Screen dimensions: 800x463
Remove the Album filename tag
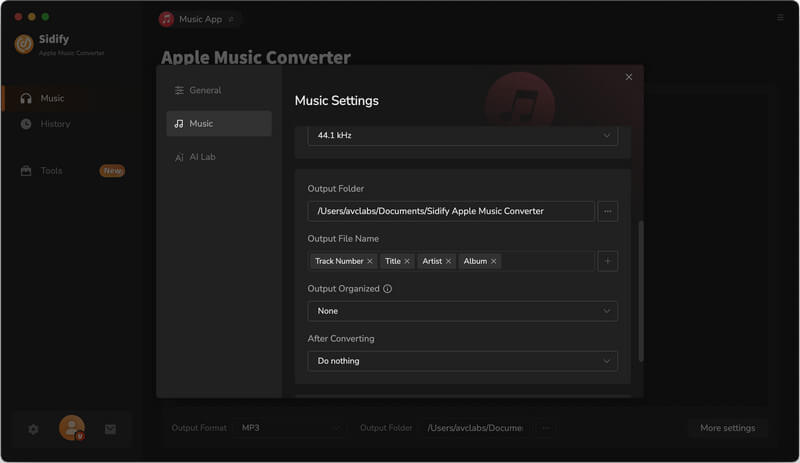pyautogui.click(x=493, y=261)
